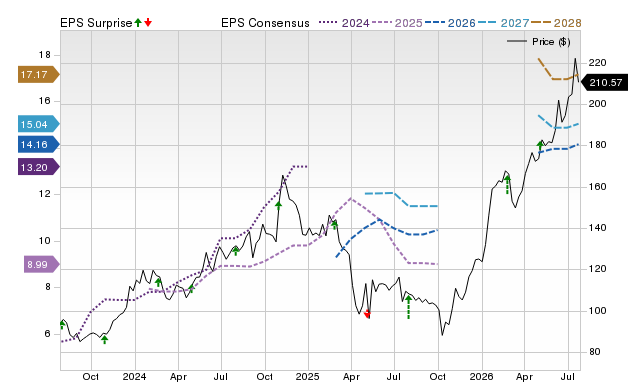Toggle the 2027 consensus legend entry

(x=503, y=23)
